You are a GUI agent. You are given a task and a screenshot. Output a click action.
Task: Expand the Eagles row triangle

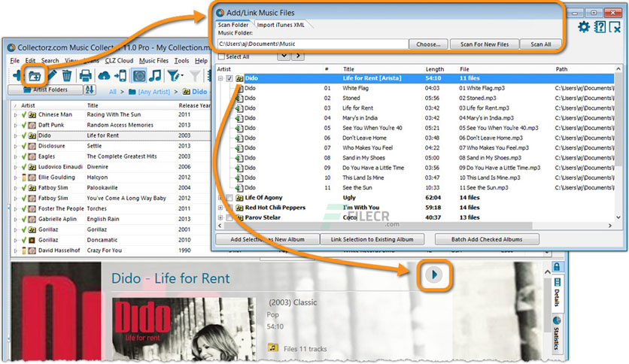tap(15, 156)
